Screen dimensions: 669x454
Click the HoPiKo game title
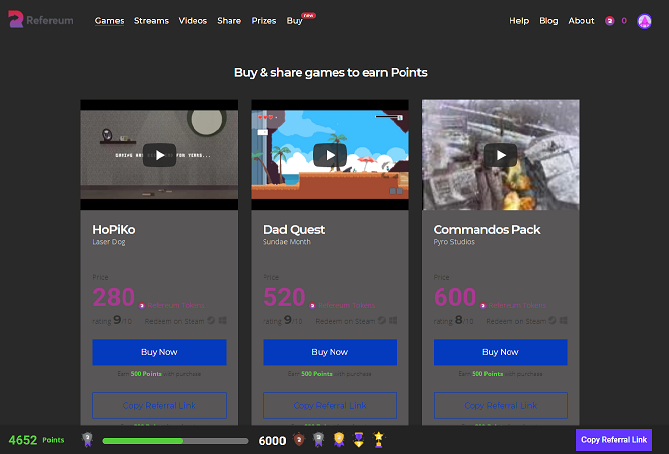[x=113, y=230]
